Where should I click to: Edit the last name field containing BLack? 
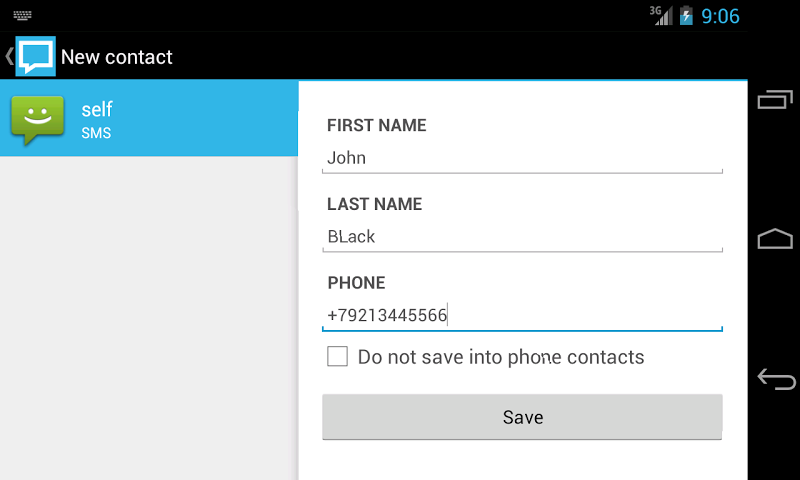point(522,237)
